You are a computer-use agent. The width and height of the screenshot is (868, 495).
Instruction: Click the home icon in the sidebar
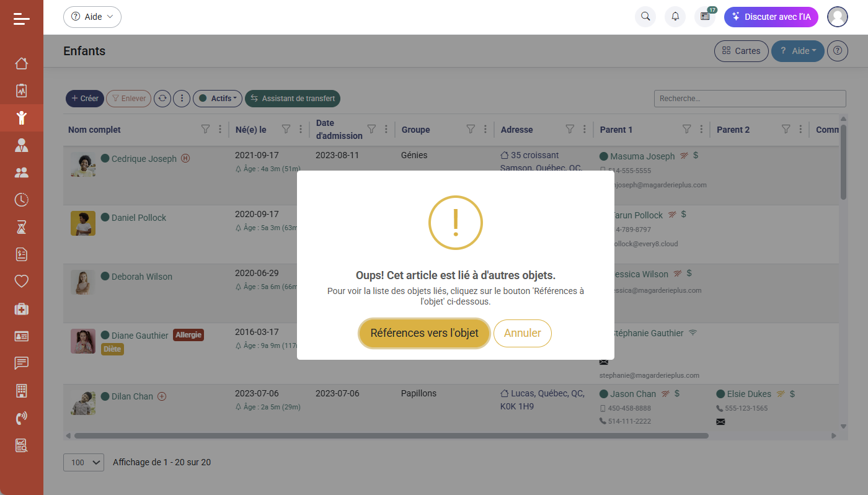tap(22, 63)
